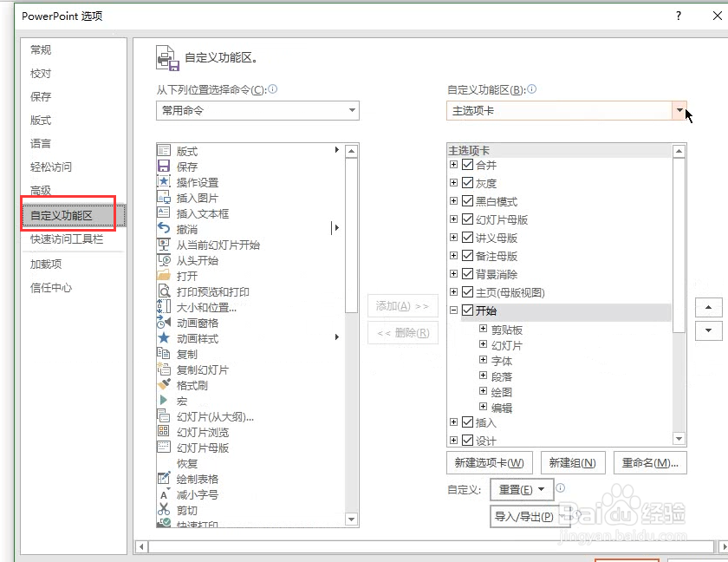Open the 重置(E) dropdown button
The height and width of the screenshot is (562, 728).
[x=522, y=489]
